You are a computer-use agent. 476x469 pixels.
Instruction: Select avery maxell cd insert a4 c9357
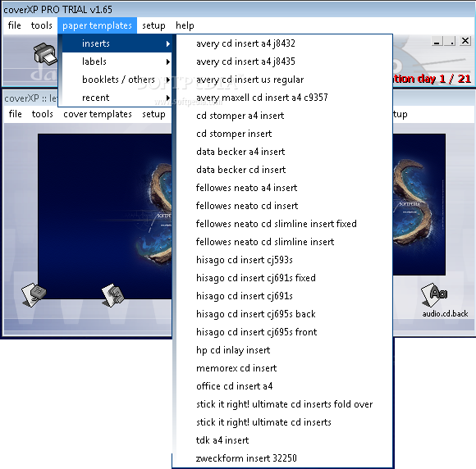(284, 98)
